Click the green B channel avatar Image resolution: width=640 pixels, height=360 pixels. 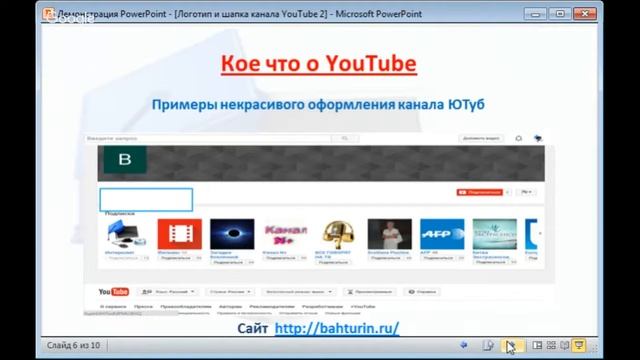pos(125,159)
